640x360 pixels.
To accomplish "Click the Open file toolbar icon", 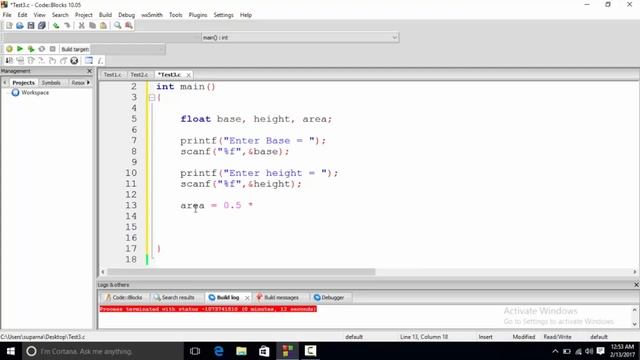I will [20, 26].
